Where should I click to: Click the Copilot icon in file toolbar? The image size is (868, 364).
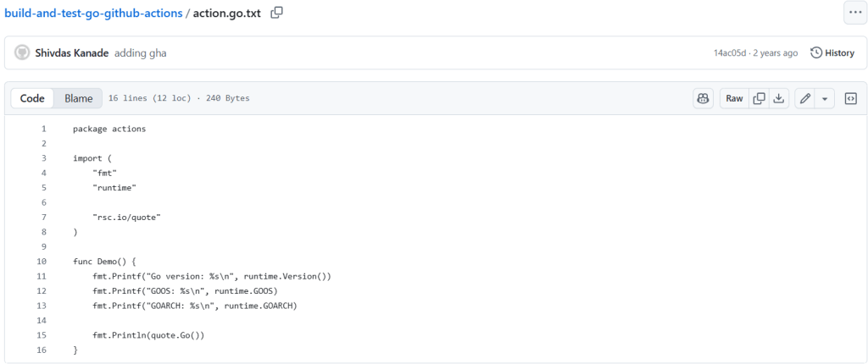click(703, 98)
